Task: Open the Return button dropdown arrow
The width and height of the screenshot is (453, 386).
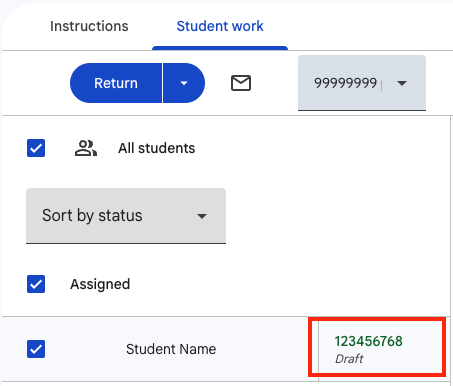Action: tap(184, 83)
